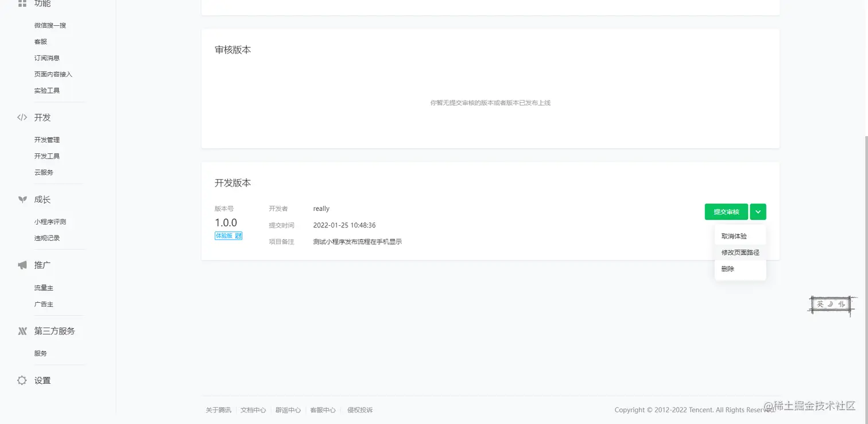Click the submit time 2022-01-25 10:48:36
The height and width of the screenshot is (424, 868).
coord(344,225)
